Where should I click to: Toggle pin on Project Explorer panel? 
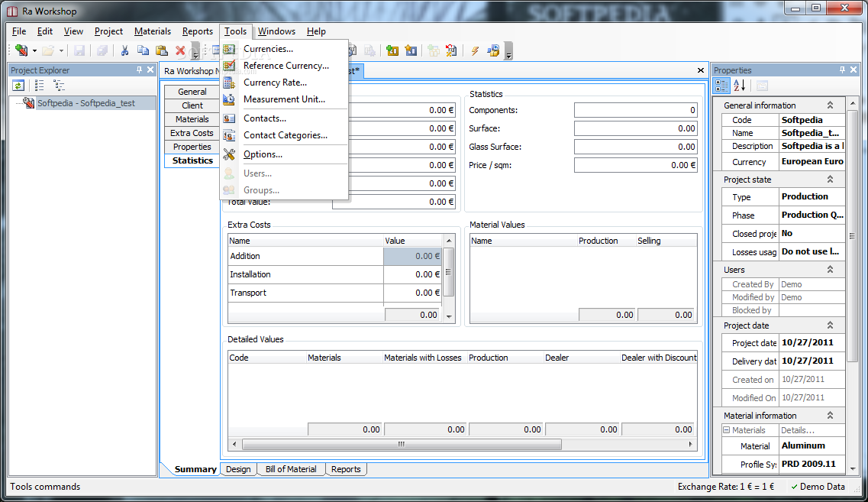(139, 70)
